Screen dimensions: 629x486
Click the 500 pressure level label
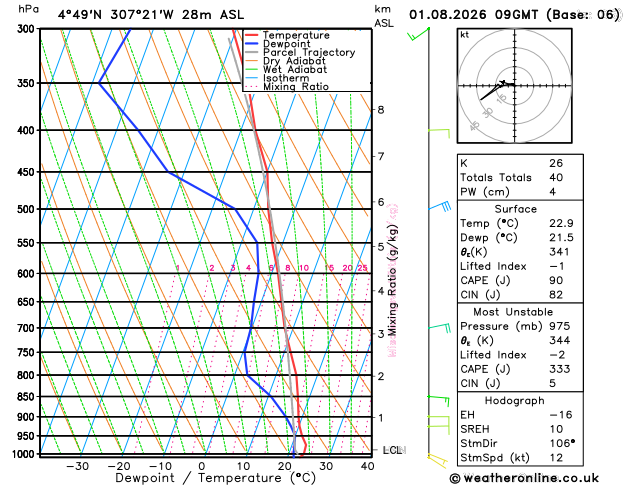coord(26,209)
